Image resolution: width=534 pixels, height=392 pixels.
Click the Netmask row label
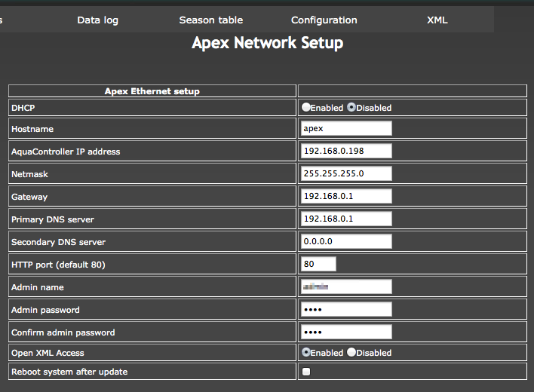click(x=29, y=174)
